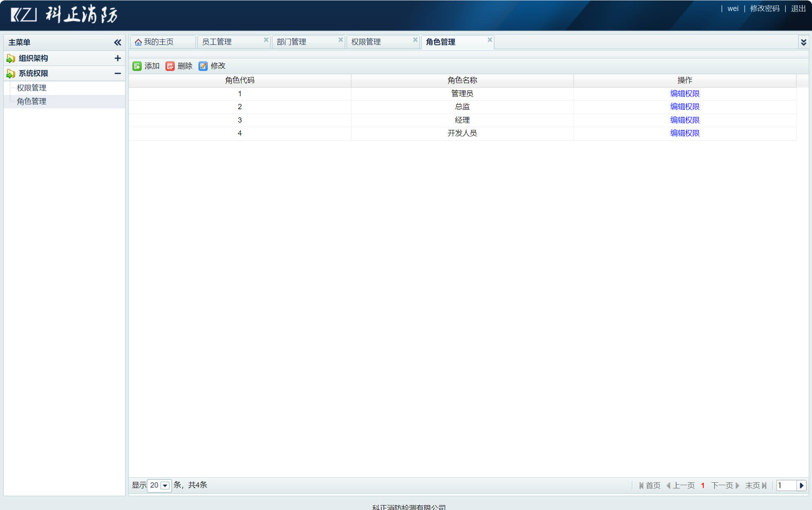812x510 pixels.
Task: Click the red Delete (删除) icon
Action: [170, 66]
